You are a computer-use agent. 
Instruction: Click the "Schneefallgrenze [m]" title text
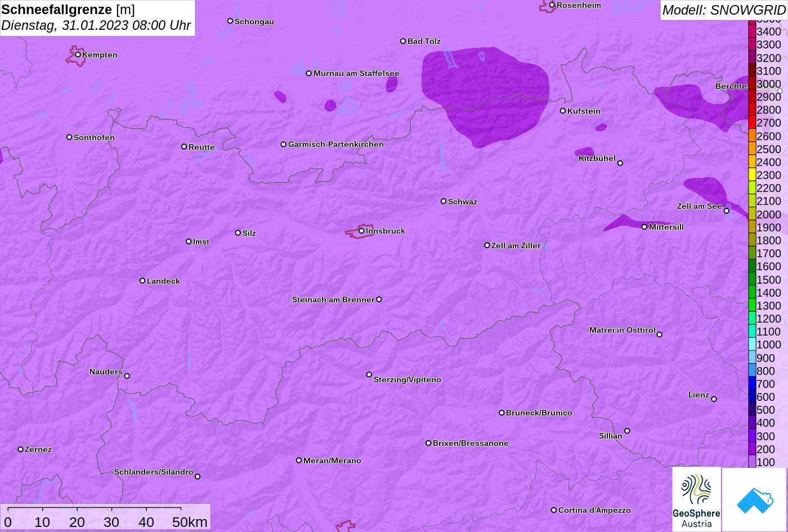(68, 10)
